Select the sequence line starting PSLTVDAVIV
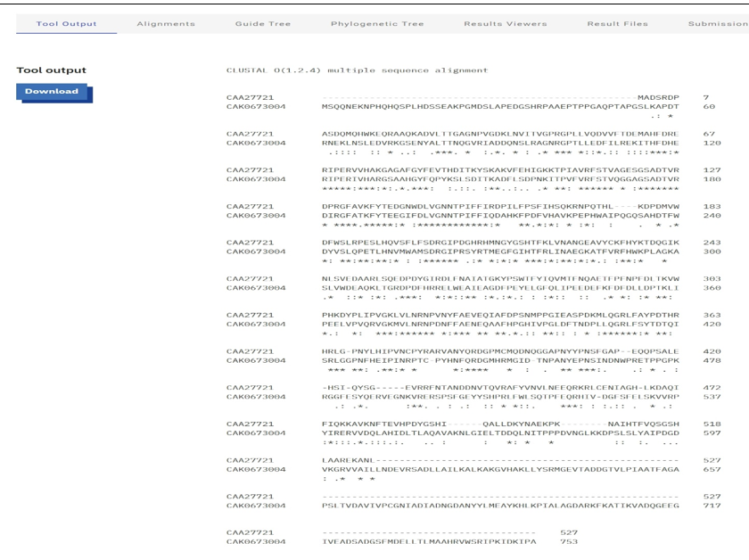 pos(500,506)
